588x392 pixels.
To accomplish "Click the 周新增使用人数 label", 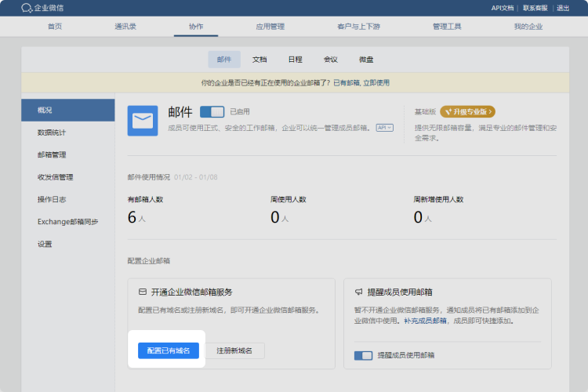I will pyautogui.click(x=438, y=199).
